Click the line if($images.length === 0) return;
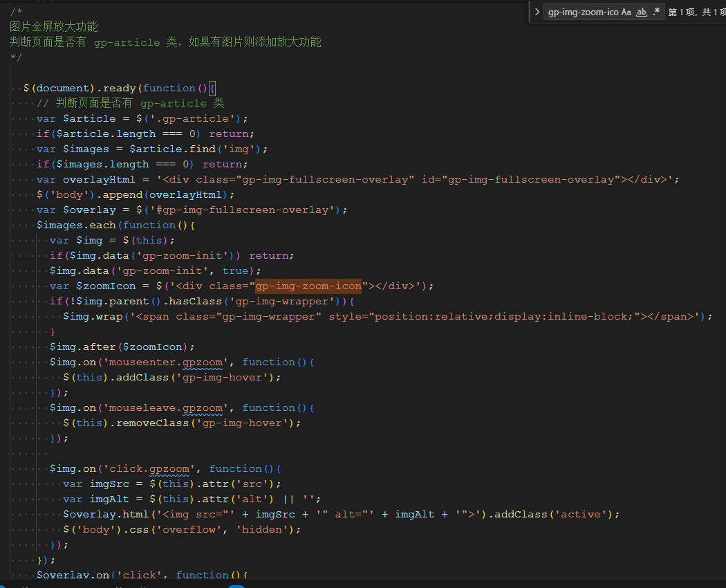 142,165
